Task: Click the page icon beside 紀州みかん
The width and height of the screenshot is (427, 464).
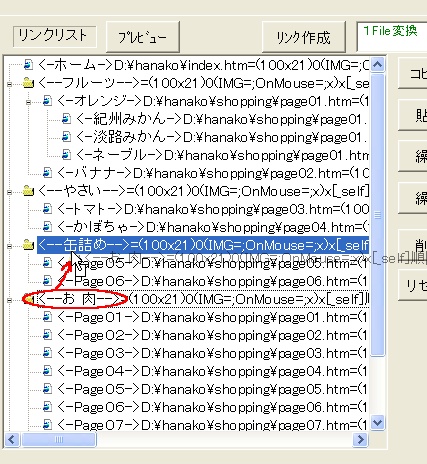Action: pyautogui.click(x=66, y=119)
